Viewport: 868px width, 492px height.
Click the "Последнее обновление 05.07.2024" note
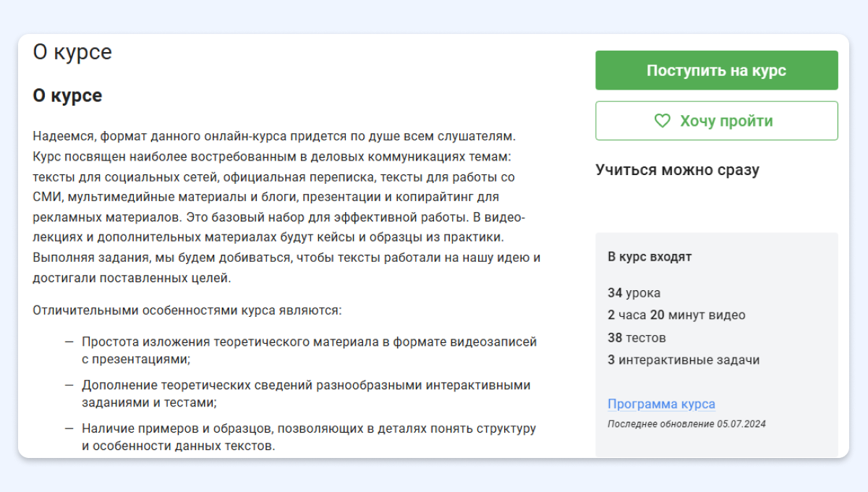[x=686, y=424]
